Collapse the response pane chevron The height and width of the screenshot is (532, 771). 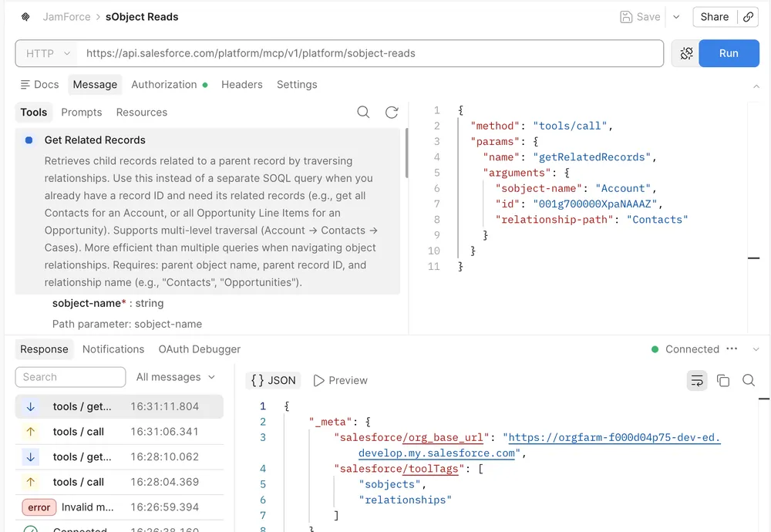pyautogui.click(x=756, y=349)
